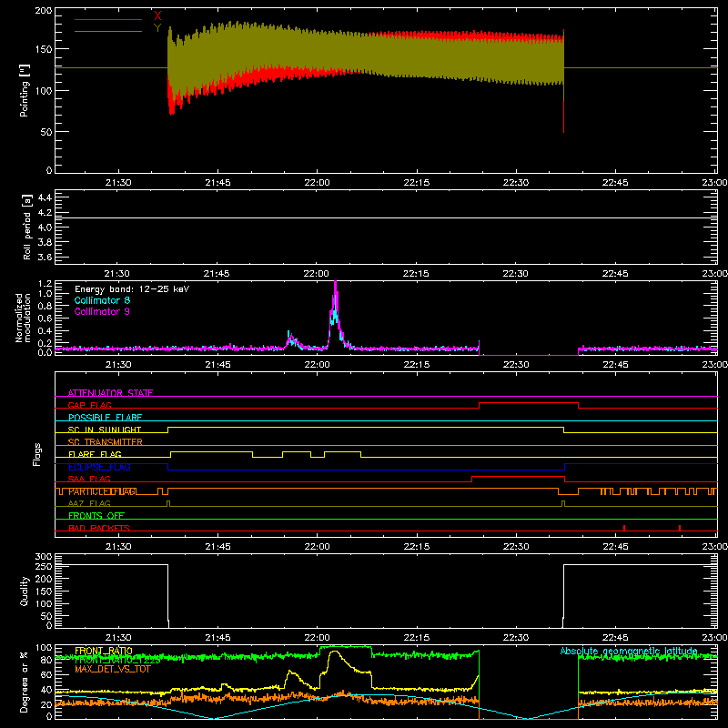
Task: Click the blue ECLIPSE_FLAG label
Action: pyautogui.click(x=99, y=467)
